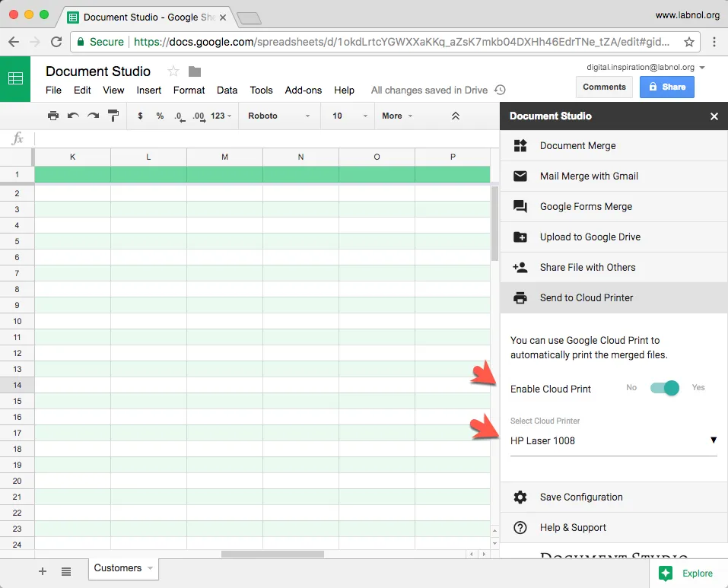
Task: Open the font size 10 dropdown
Action: coord(349,116)
